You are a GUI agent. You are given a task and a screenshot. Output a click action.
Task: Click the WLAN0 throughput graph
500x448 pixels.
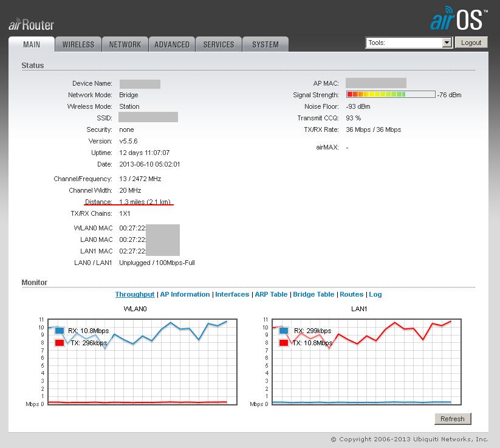click(142, 362)
